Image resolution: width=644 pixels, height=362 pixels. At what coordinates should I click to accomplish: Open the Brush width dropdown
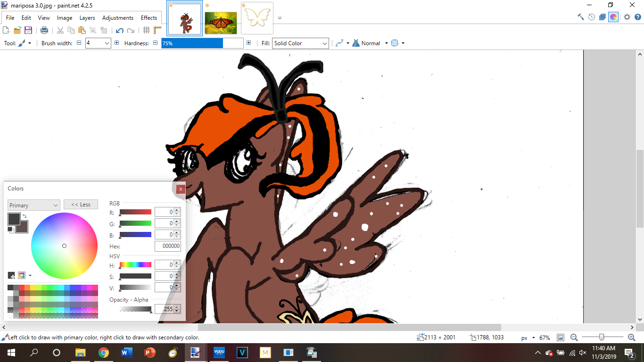[107, 43]
